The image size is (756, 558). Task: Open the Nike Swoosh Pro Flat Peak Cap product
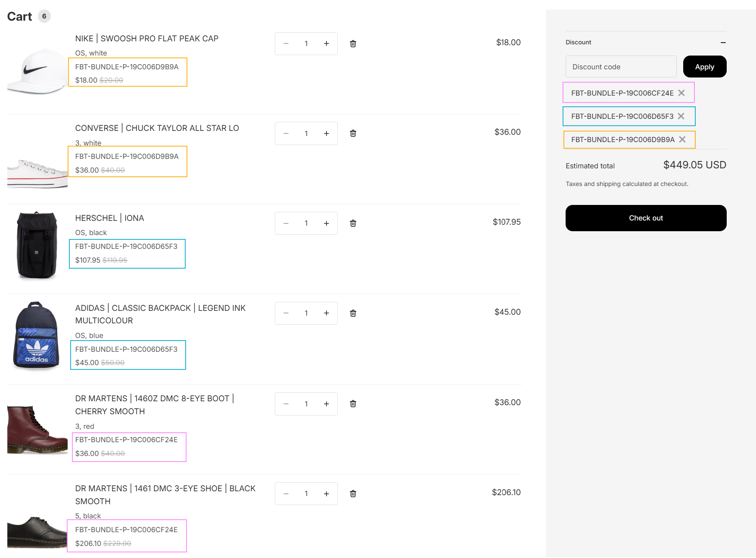(147, 38)
